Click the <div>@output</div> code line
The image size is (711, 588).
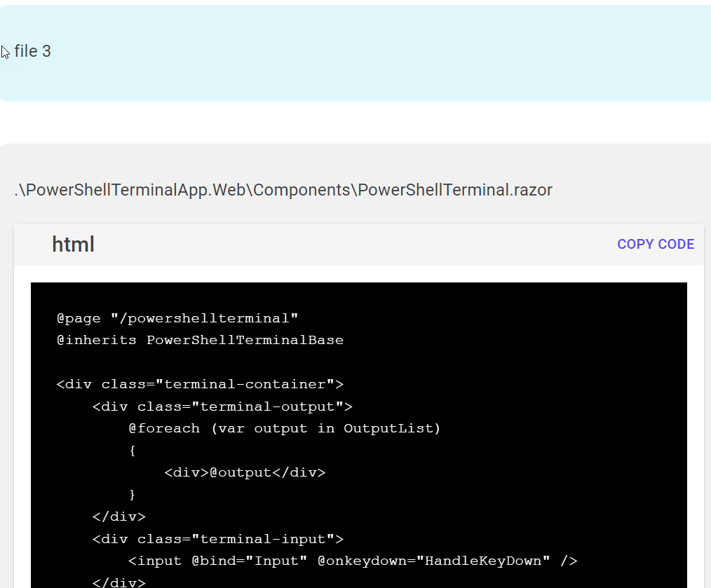(245, 472)
